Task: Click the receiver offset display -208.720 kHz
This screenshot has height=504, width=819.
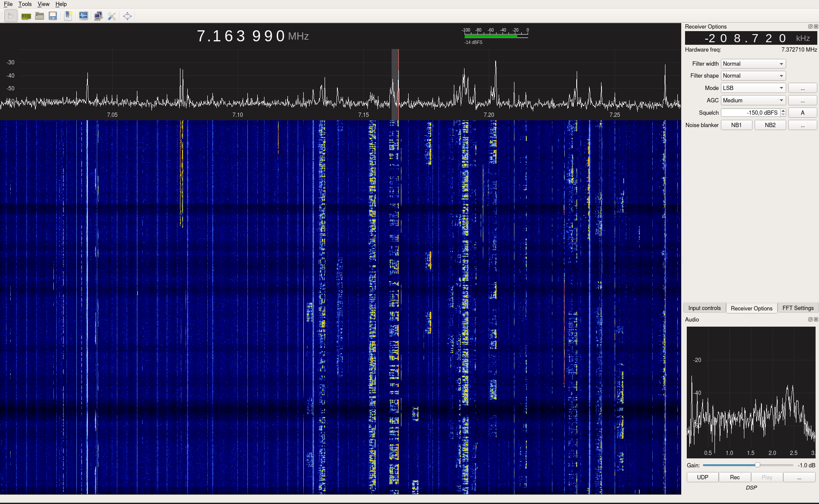Action: [751, 38]
